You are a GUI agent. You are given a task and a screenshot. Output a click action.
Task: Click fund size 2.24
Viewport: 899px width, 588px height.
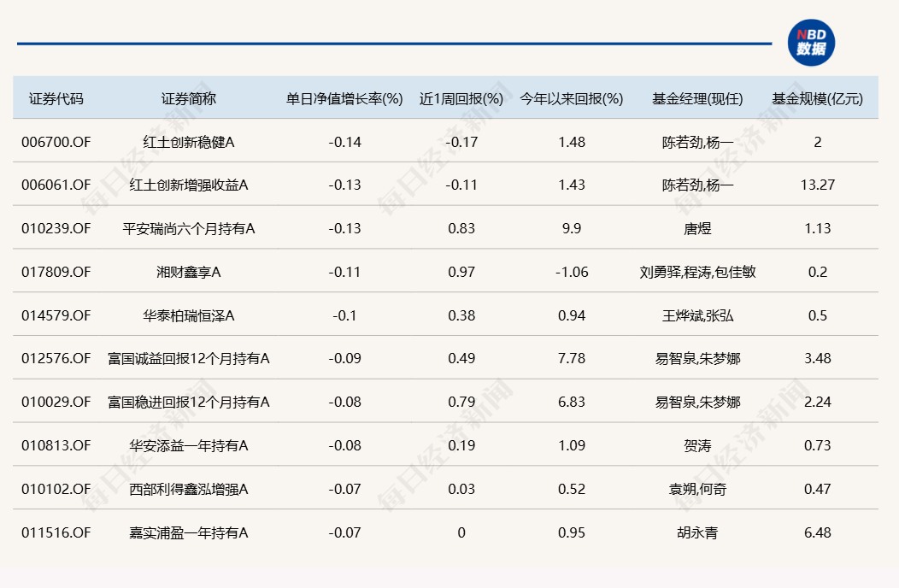818,403
